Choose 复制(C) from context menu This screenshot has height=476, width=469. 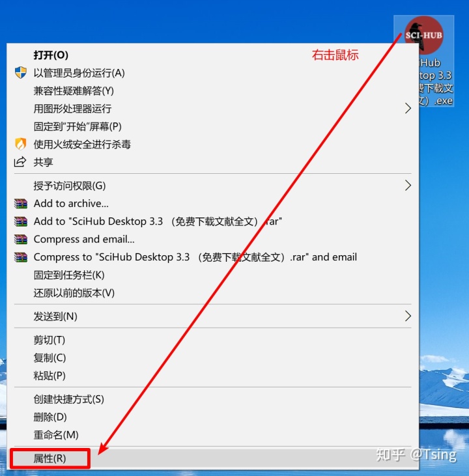[212, 357]
